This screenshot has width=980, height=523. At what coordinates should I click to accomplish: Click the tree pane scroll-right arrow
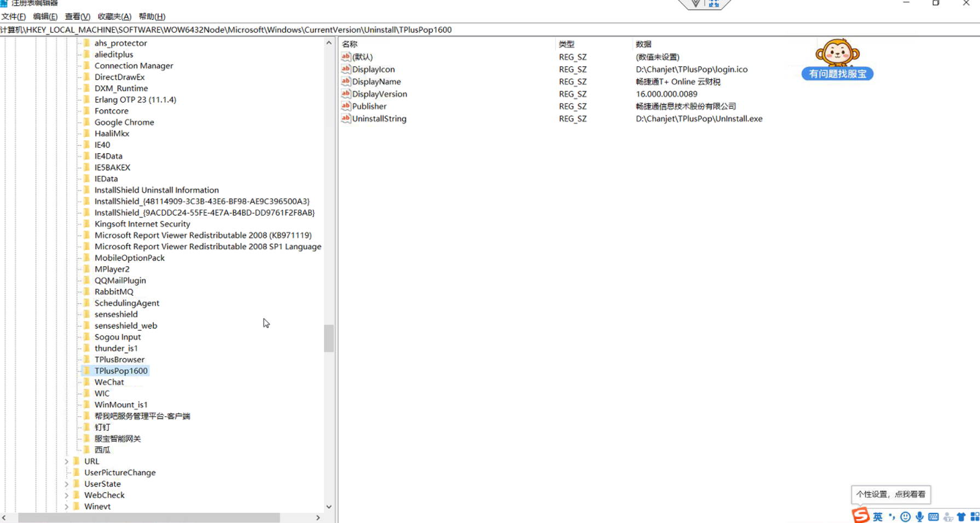tap(318, 518)
